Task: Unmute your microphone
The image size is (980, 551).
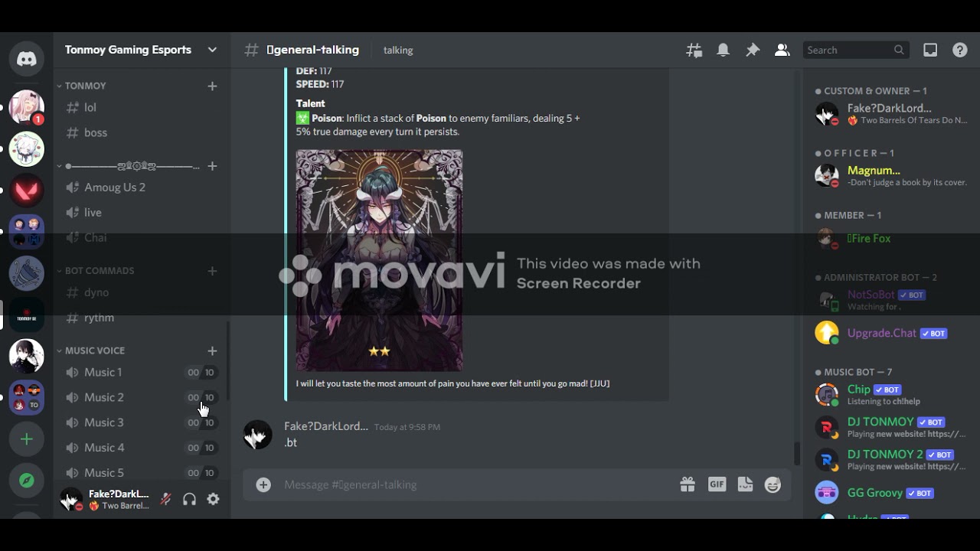Action: 165,500
